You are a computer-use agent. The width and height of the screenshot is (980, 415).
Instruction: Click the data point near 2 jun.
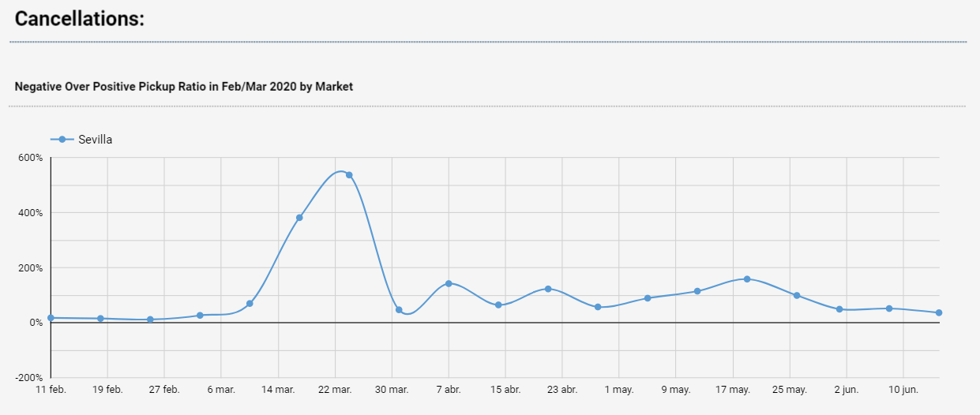tap(839, 309)
